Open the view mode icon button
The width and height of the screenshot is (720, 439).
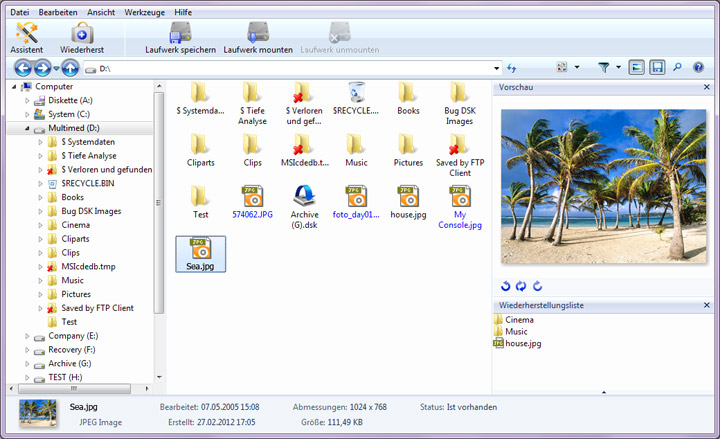pyautogui.click(x=562, y=68)
